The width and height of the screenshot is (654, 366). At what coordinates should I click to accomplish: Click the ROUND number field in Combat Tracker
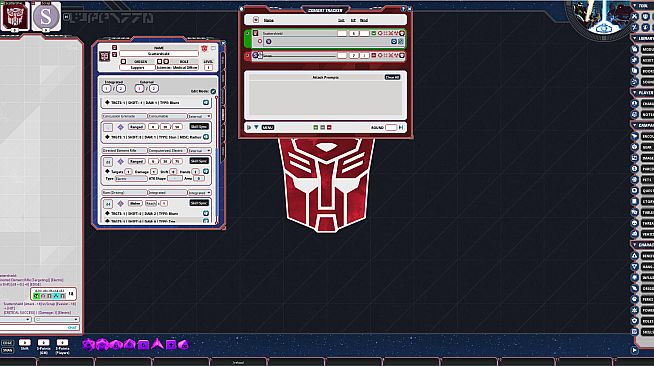tap(391, 127)
